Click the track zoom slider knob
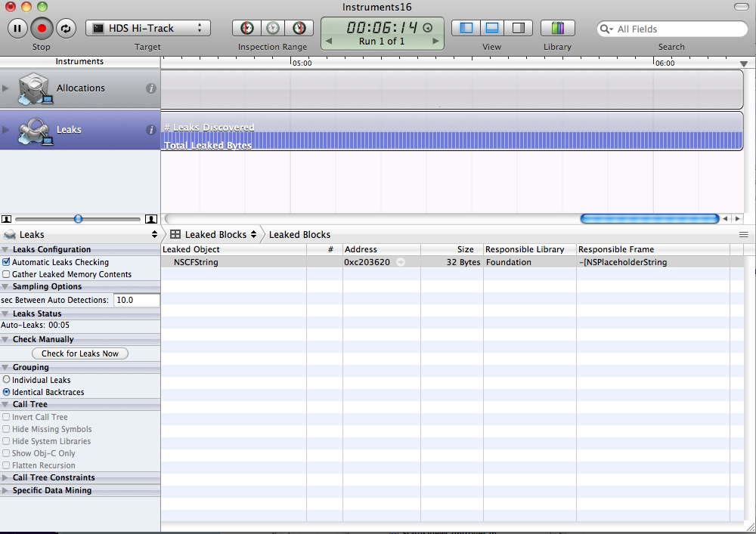The height and width of the screenshot is (534, 756). click(x=78, y=219)
